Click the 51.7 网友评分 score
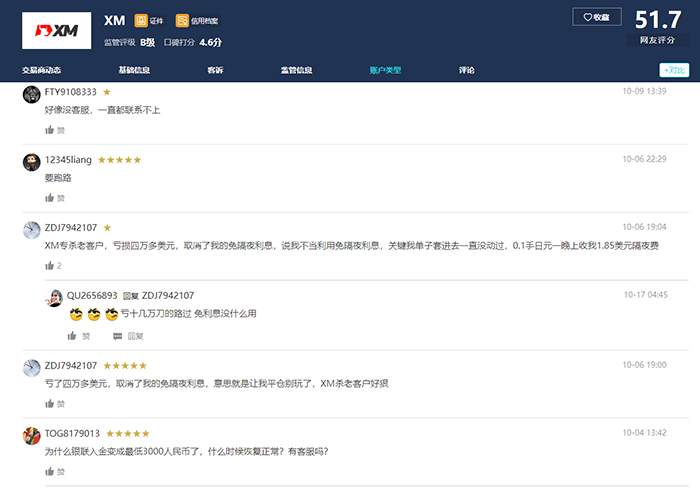The image size is (700, 489). [658, 27]
